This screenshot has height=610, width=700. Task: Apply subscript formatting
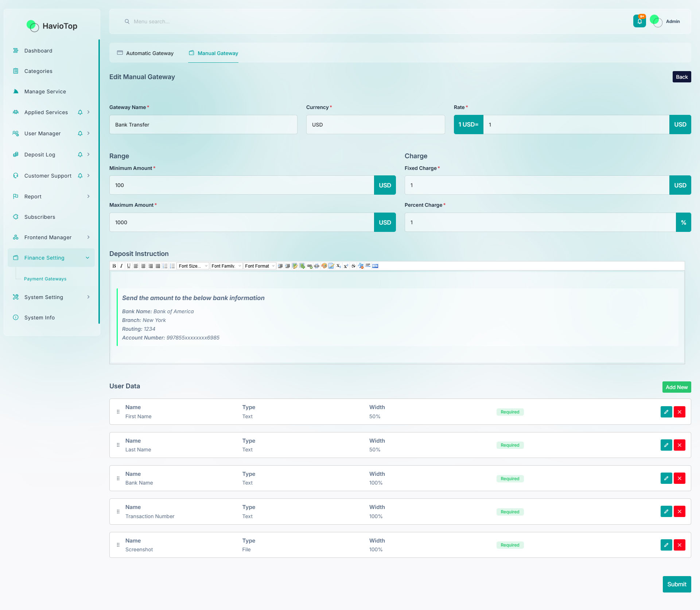tap(339, 266)
